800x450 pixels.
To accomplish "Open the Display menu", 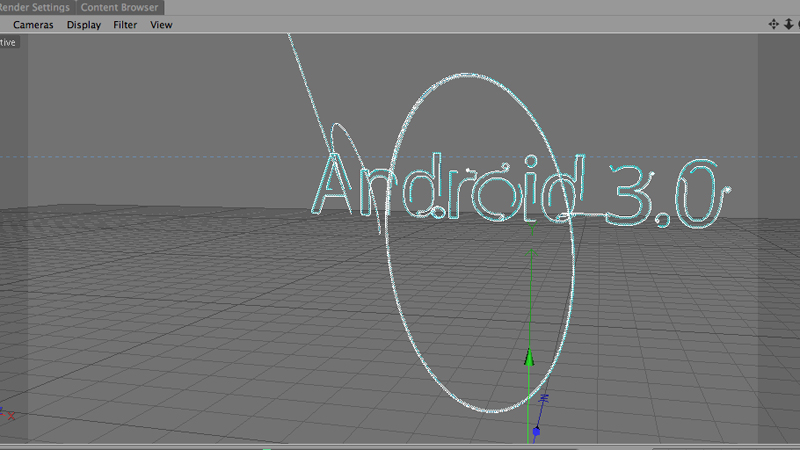I will pos(84,24).
